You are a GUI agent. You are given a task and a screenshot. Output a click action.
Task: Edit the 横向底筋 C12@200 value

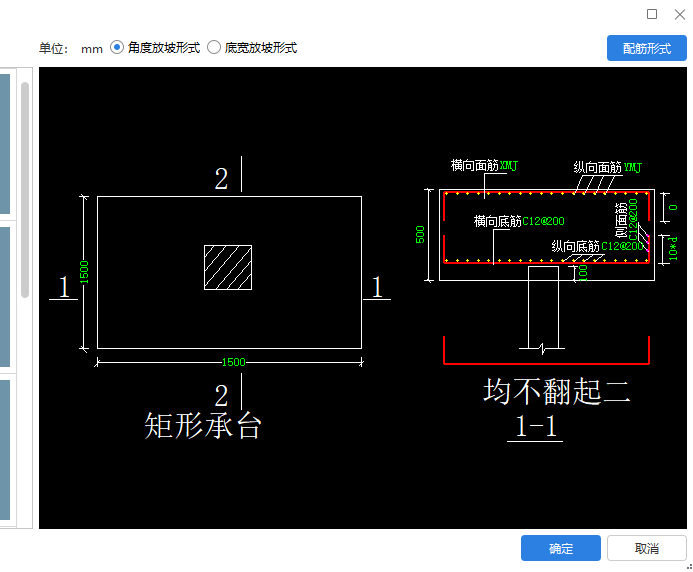pyautogui.click(x=543, y=221)
